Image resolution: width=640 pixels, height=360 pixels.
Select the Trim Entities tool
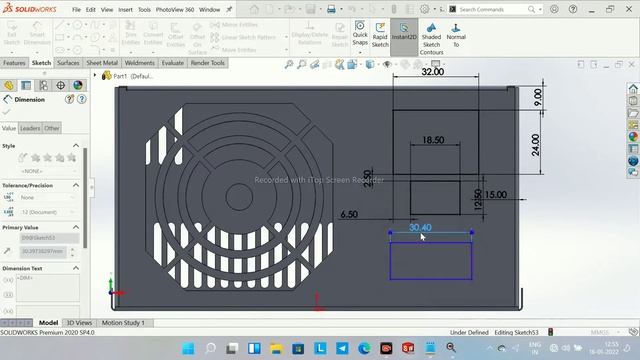tap(131, 33)
